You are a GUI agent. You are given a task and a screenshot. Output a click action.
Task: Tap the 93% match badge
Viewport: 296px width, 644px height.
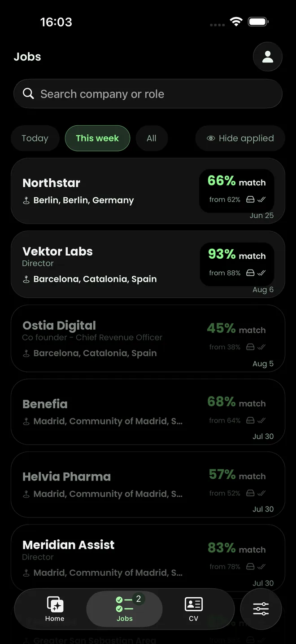237,264
